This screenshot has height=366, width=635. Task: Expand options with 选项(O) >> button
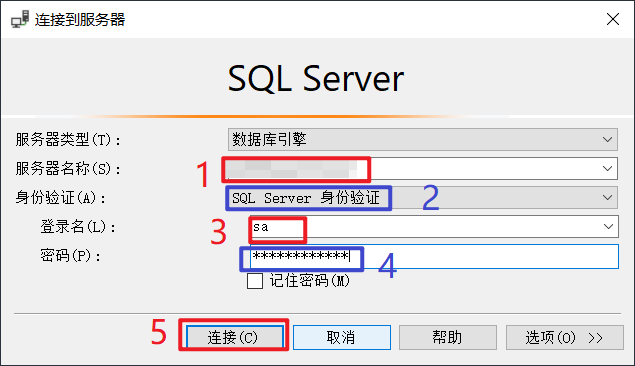point(565,337)
